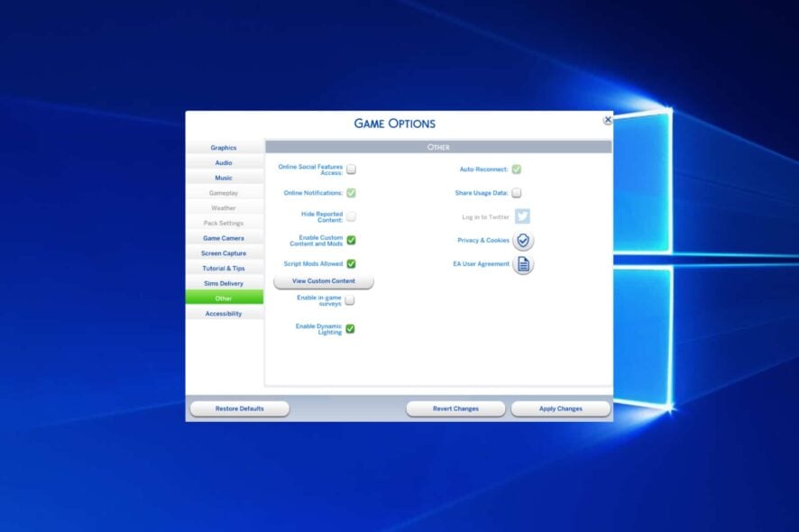Enable in-game surveys checkbox
This screenshot has height=532, width=799.
point(350,300)
